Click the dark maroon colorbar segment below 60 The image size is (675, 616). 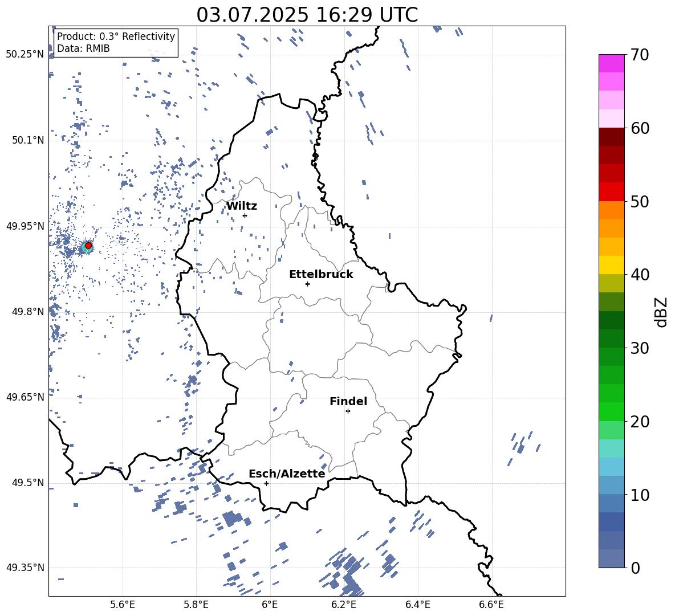(611, 137)
